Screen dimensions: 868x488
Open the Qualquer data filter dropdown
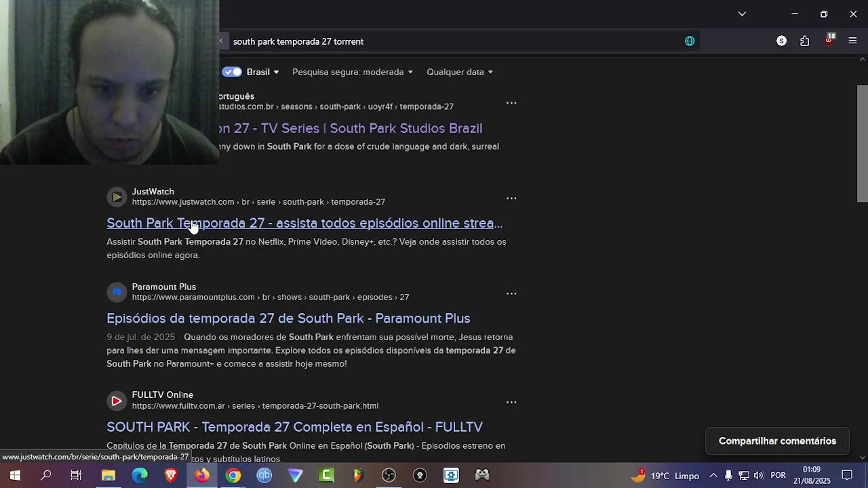460,72
